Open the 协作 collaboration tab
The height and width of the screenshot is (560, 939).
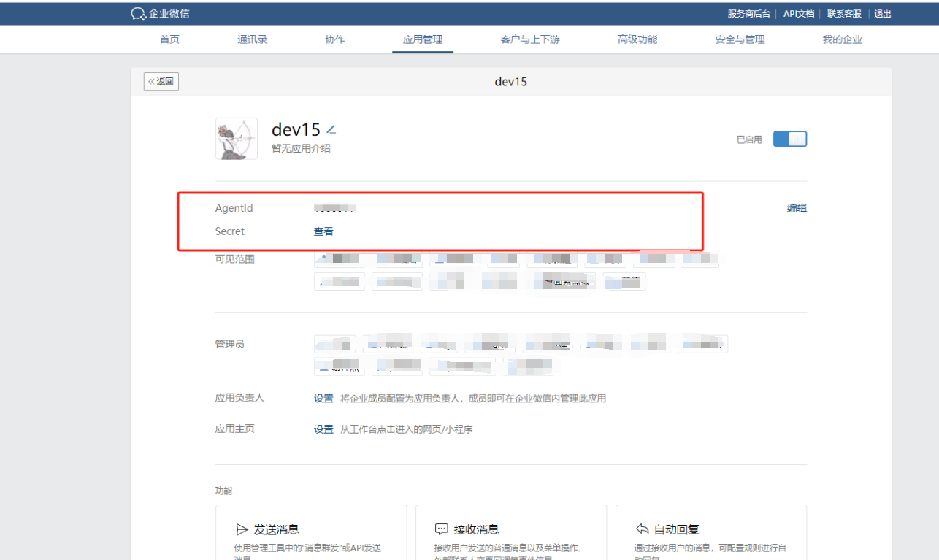(335, 39)
